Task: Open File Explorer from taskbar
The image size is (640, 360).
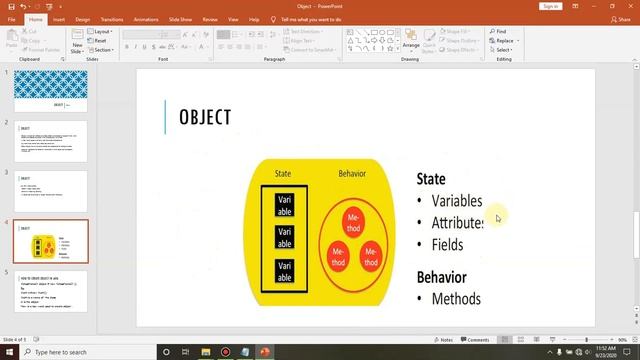Action: 206,352
